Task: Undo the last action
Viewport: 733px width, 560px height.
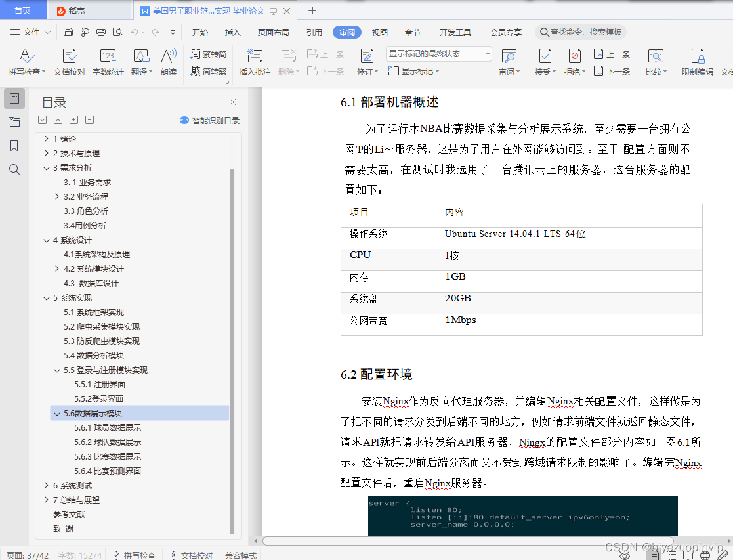Action: 134,32
